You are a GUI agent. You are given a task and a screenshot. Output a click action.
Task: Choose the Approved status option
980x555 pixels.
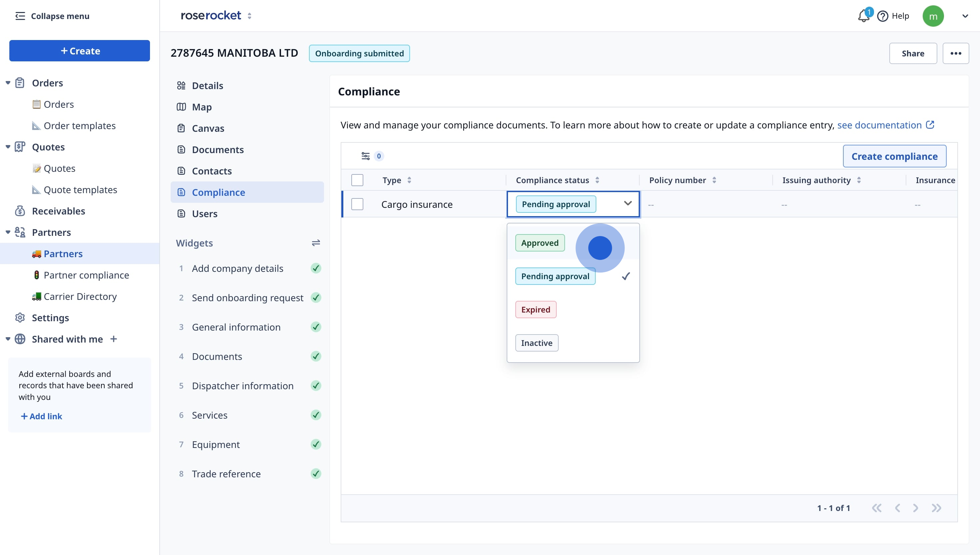(x=540, y=243)
